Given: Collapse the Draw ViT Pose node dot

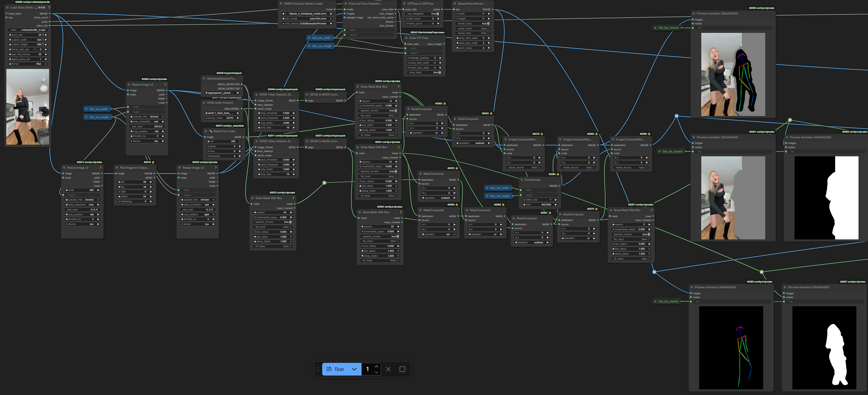Looking at the screenshot, I should [x=406, y=38].
